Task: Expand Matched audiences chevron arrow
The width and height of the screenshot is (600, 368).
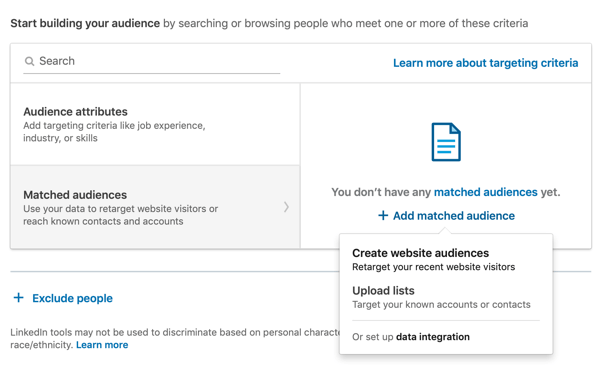Action: pos(286,207)
